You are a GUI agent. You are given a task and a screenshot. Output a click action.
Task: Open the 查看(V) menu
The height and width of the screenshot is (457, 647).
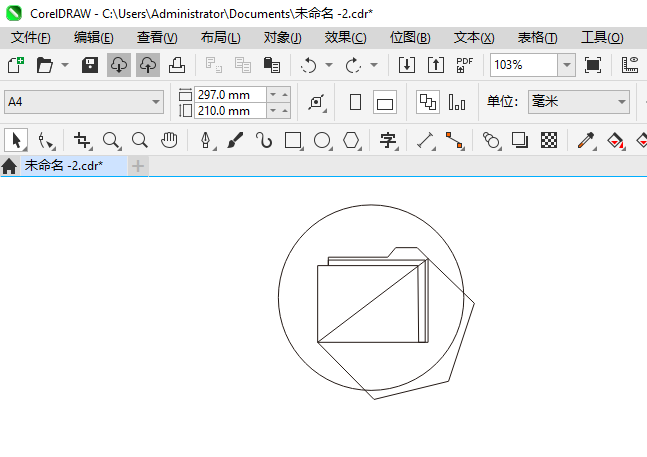pyautogui.click(x=157, y=38)
